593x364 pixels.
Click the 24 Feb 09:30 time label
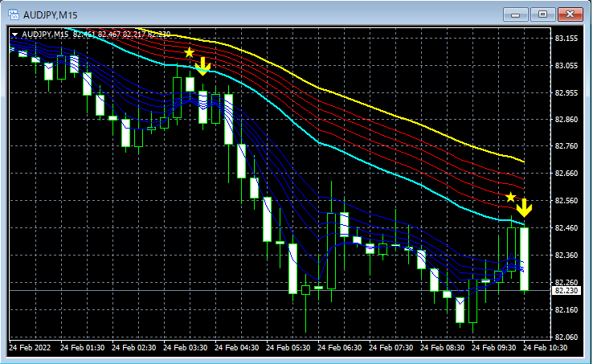coord(494,347)
